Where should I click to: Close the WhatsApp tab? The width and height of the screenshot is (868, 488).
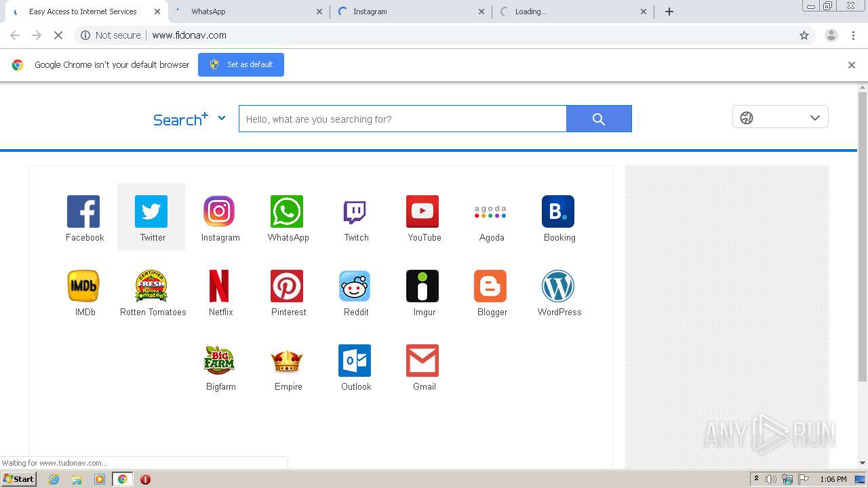tap(320, 12)
